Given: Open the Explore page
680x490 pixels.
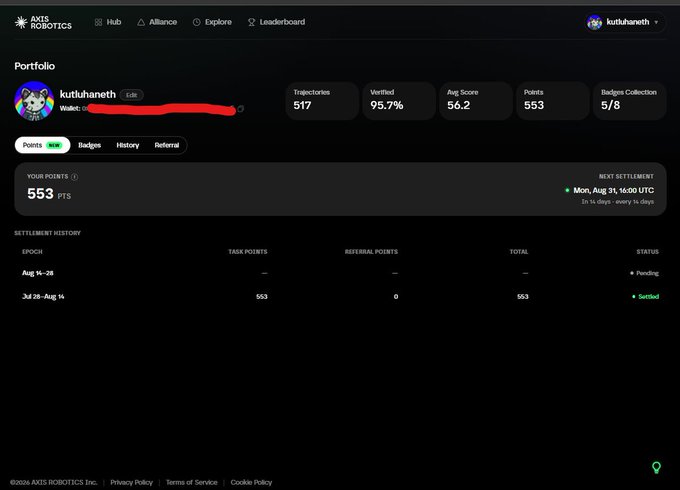Looking at the screenshot, I should pos(212,22).
